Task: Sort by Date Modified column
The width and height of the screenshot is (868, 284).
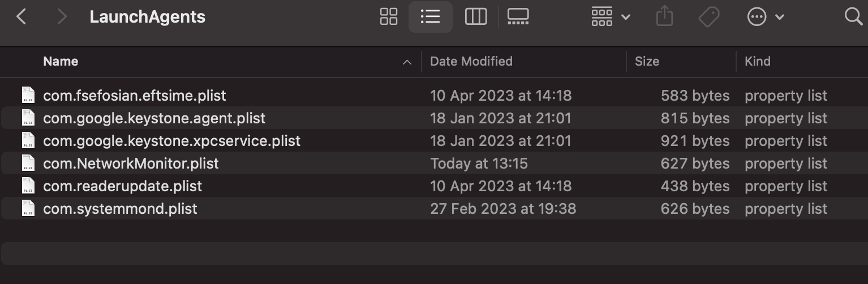Action: (x=471, y=61)
